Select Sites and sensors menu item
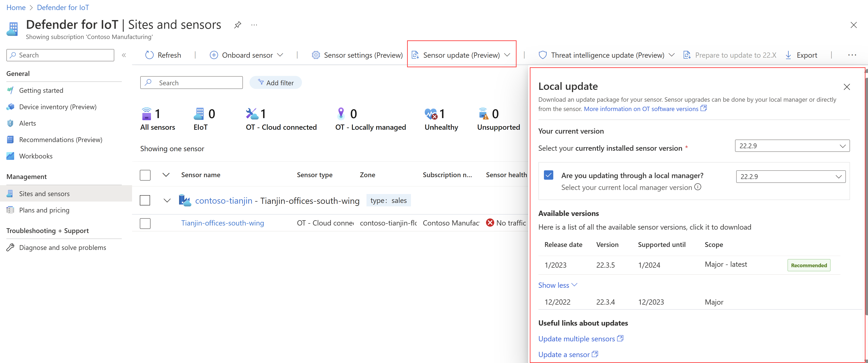 [x=66, y=194]
